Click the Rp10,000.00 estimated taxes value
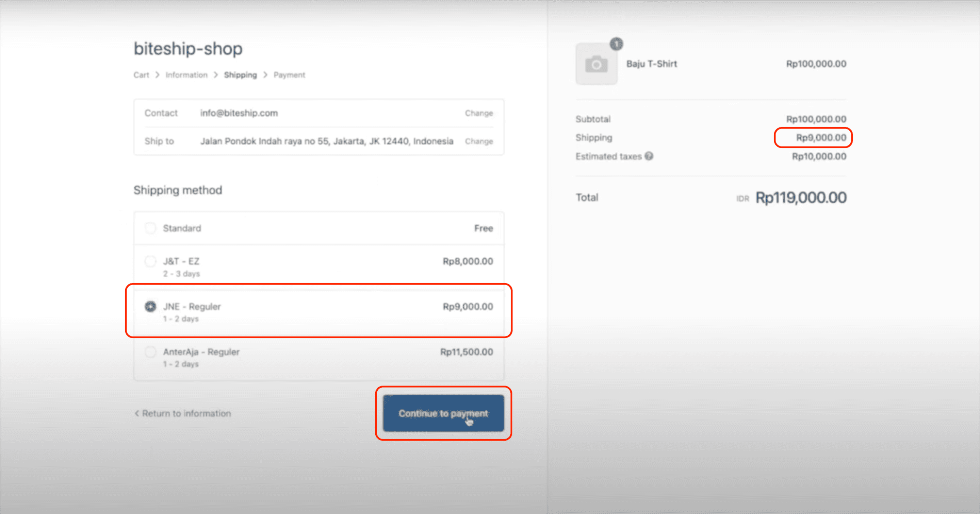 [x=819, y=156]
